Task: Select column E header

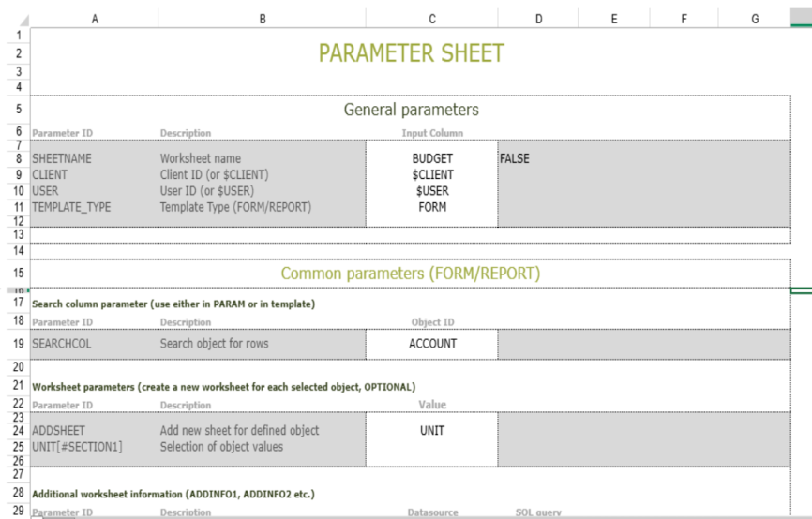Action: 613,19
